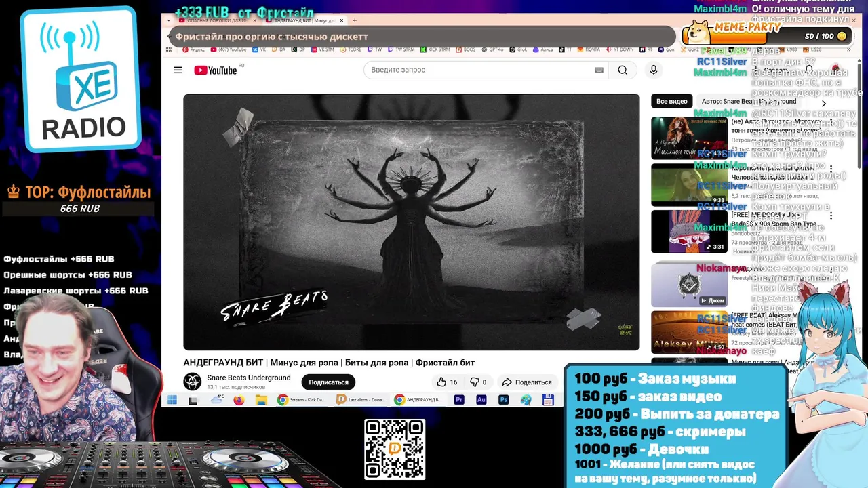Open File Explorer from the taskbar
Screen dimensions: 868x488
click(261, 400)
